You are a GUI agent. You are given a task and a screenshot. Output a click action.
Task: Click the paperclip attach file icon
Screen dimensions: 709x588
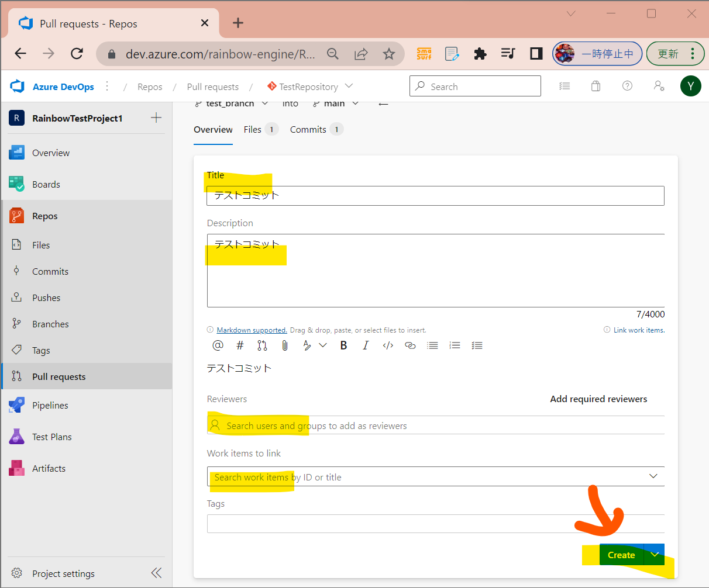(x=285, y=345)
